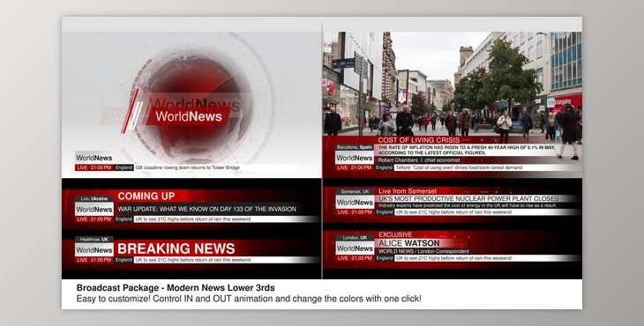Image resolution: width=644 pixels, height=326 pixels.
Task: Click the LIVE 21:00 PM badge under the street video
Action: [x=355, y=167]
